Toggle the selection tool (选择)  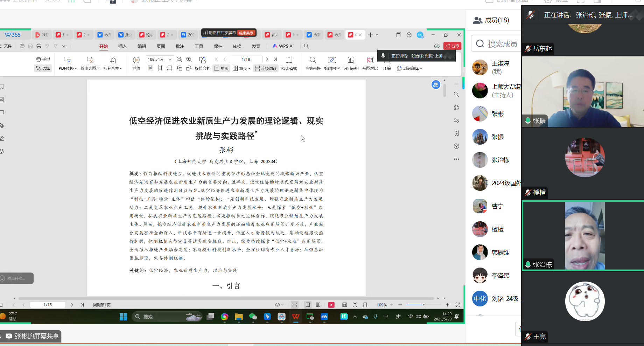coord(43,68)
